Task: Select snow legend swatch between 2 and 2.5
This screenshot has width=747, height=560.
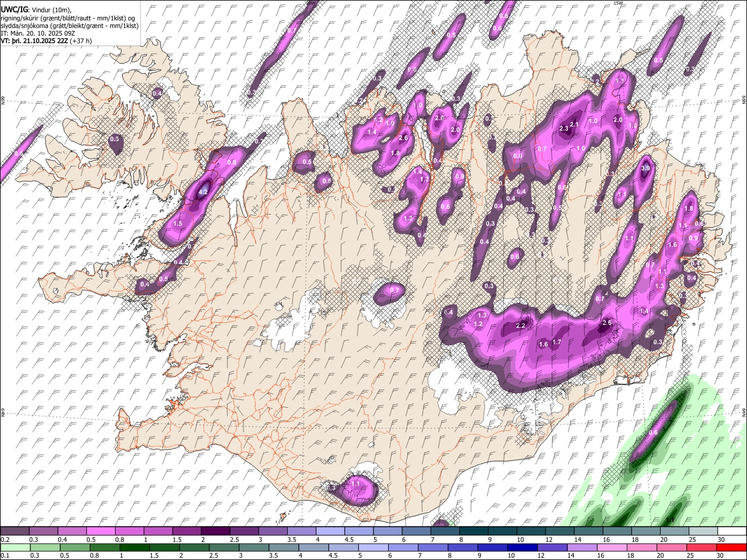Action: 216,531
